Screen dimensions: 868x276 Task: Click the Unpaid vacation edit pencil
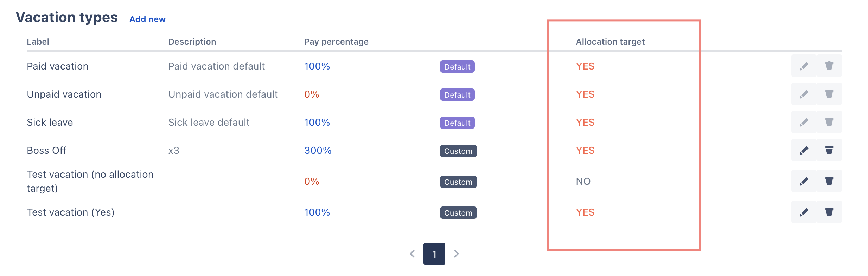[x=804, y=94]
